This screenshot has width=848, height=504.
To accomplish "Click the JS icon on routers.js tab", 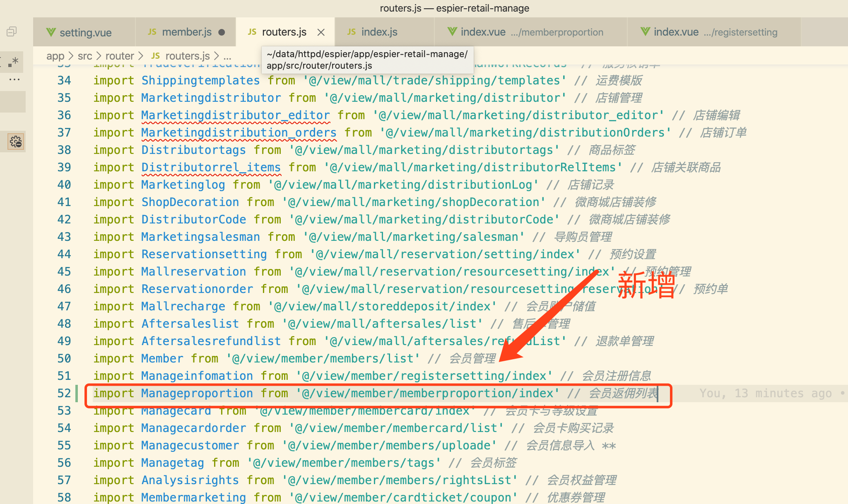I will [x=252, y=32].
